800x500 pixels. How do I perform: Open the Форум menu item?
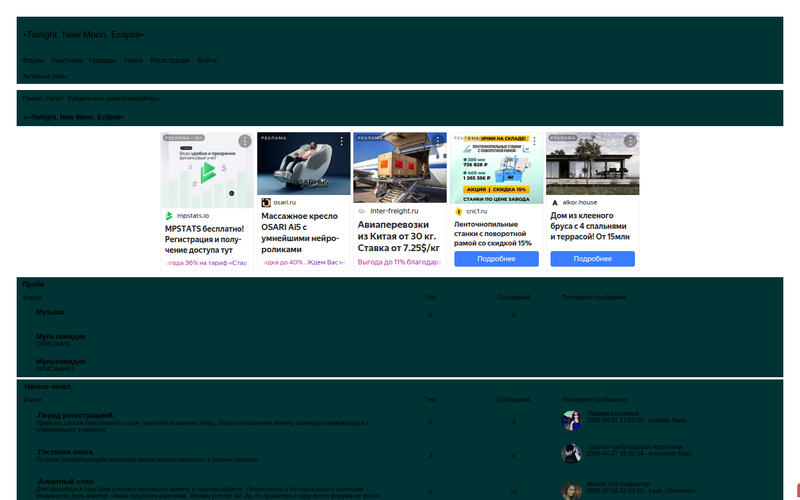click(33, 61)
